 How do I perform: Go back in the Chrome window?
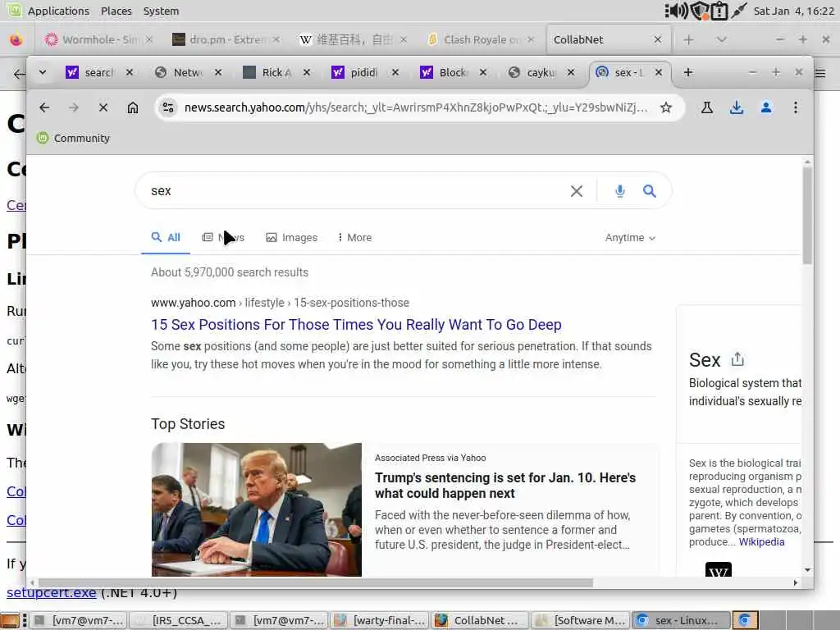tap(44, 107)
